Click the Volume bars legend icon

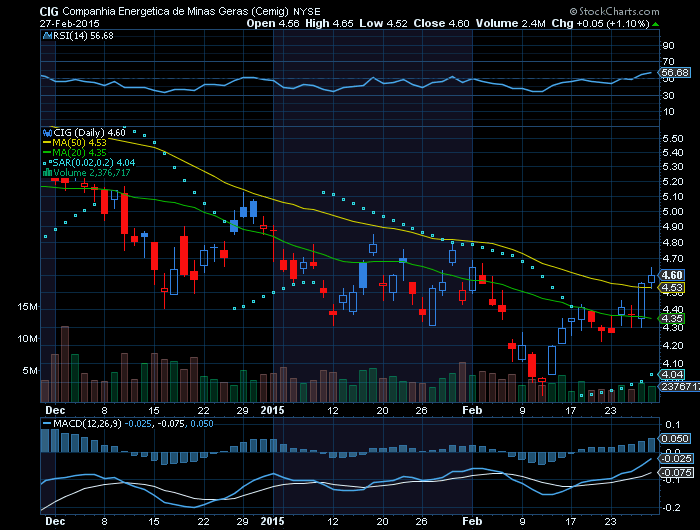(47, 172)
